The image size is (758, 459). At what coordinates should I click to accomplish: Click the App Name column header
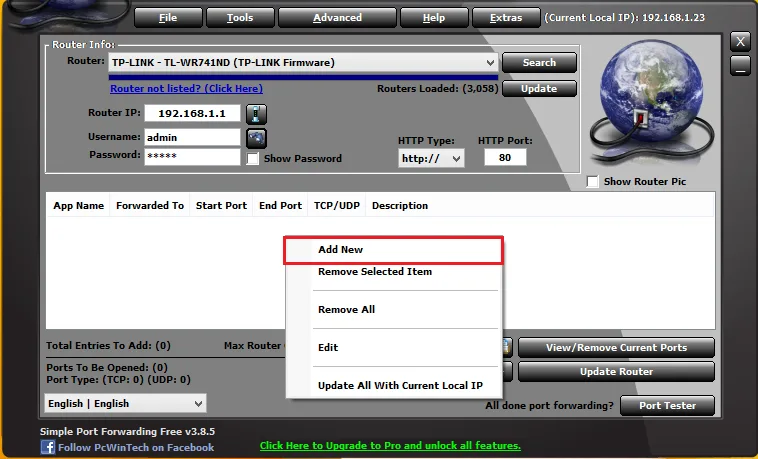pyautogui.click(x=78, y=206)
